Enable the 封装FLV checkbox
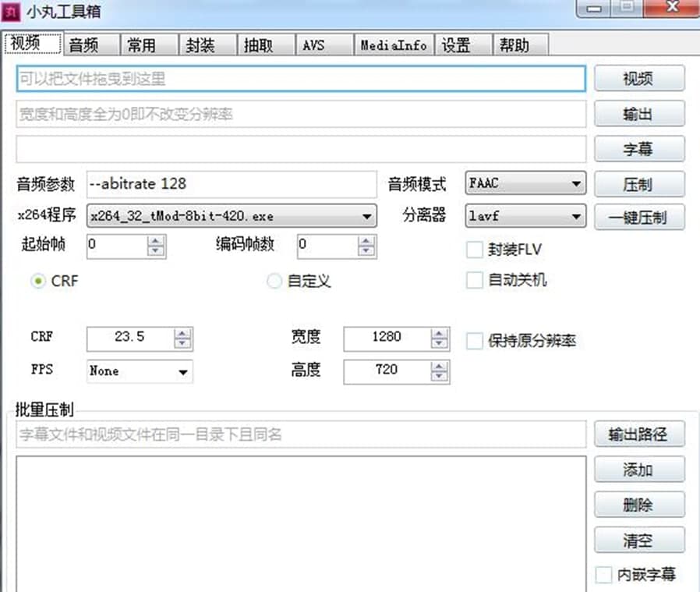700x592 pixels. (x=475, y=250)
